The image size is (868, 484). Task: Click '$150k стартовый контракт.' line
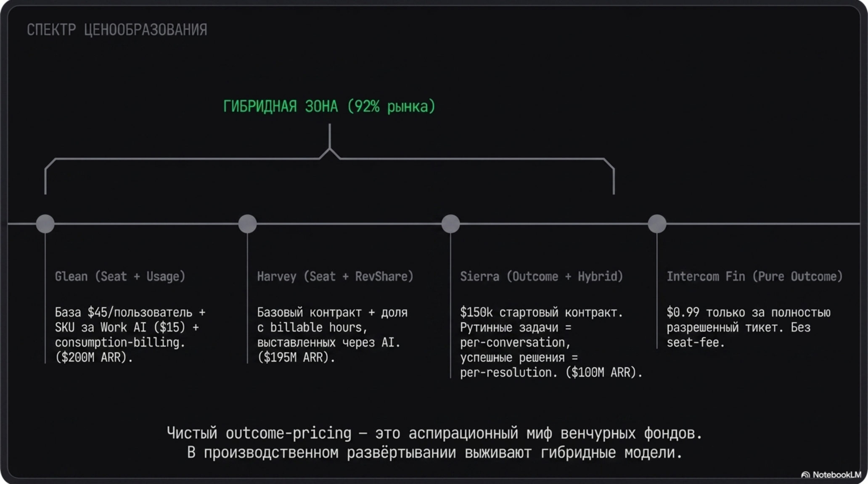[542, 313]
